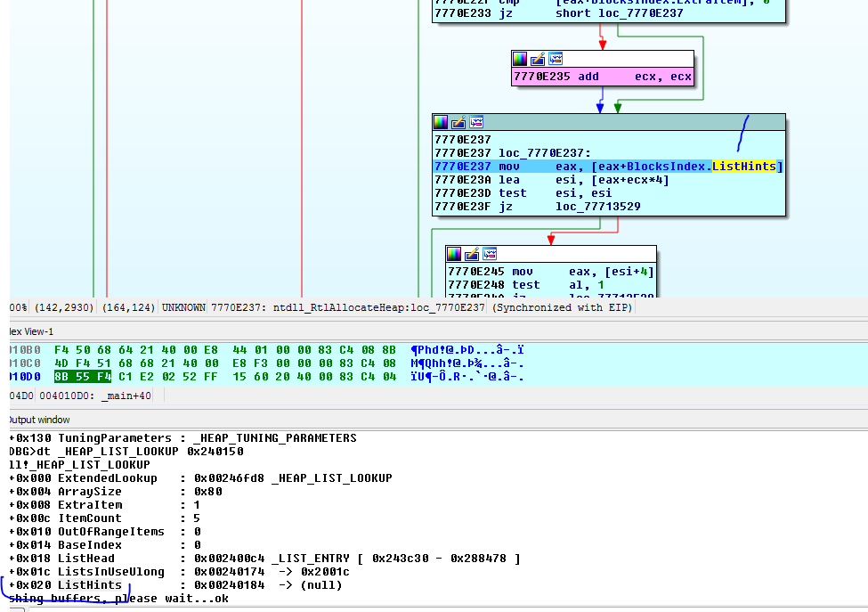Click the dt _HEAP_LIST_LOOKUP 0x240150 command line
Viewport: 868px width, 612px height.
pyautogui.click(x=125, y=452)
